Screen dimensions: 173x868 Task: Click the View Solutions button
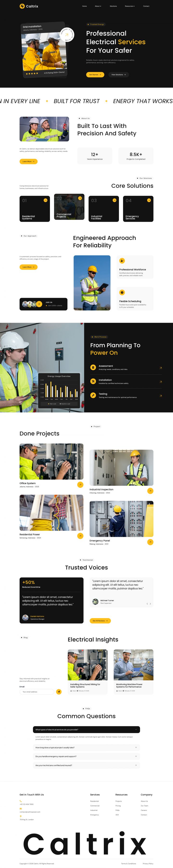[x=118, y=74]
